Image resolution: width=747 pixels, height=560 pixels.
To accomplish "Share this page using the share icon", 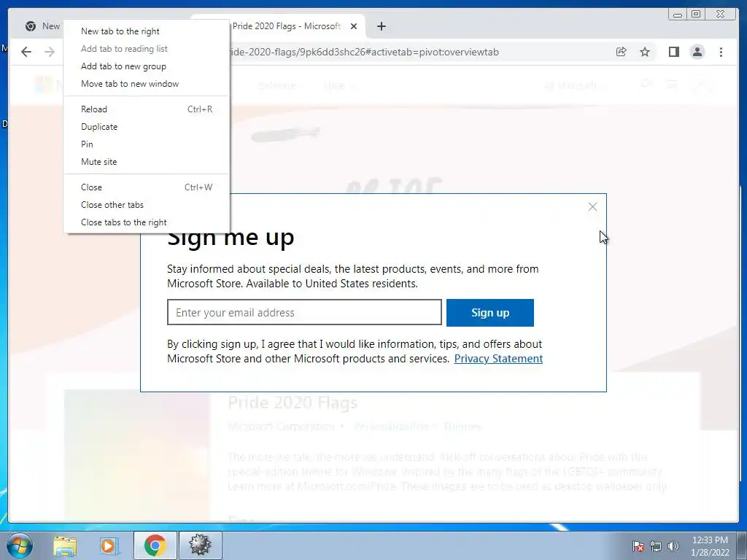I will point(622,52).
